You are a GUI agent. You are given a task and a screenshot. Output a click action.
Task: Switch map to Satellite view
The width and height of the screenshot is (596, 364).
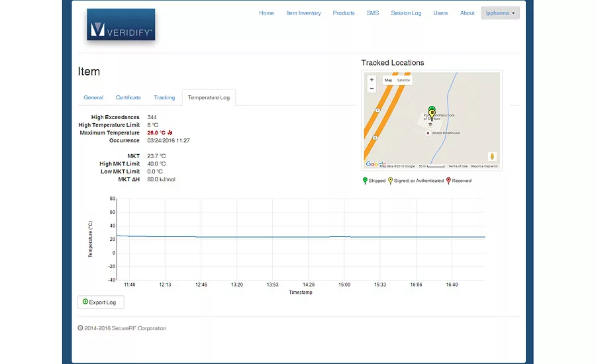pyautogui.click(x=403, y=80)
